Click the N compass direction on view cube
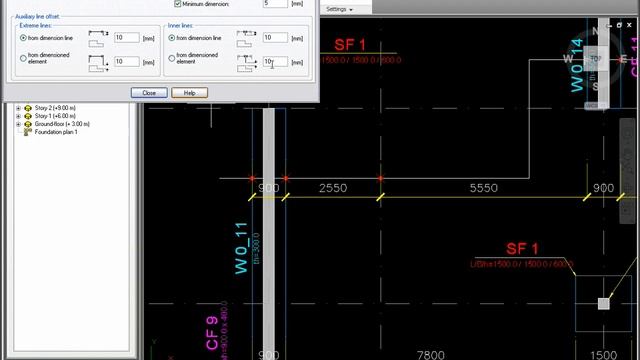 (x=596, y=31)
